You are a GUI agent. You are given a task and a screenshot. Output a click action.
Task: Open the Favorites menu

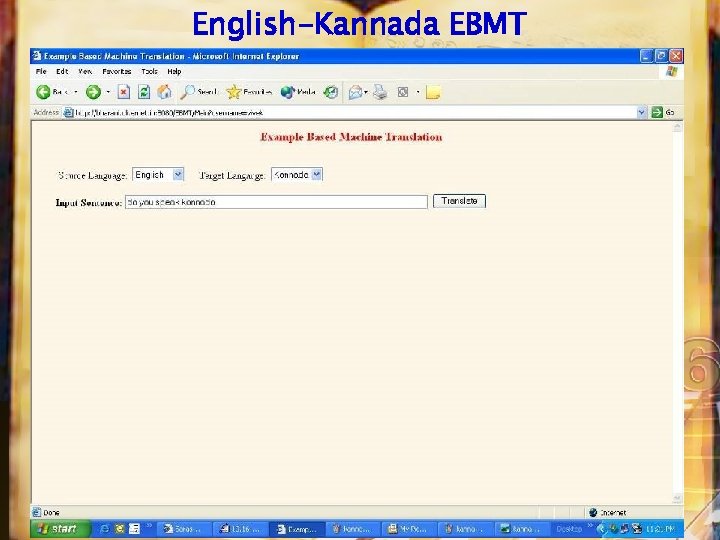coord(117,72)
